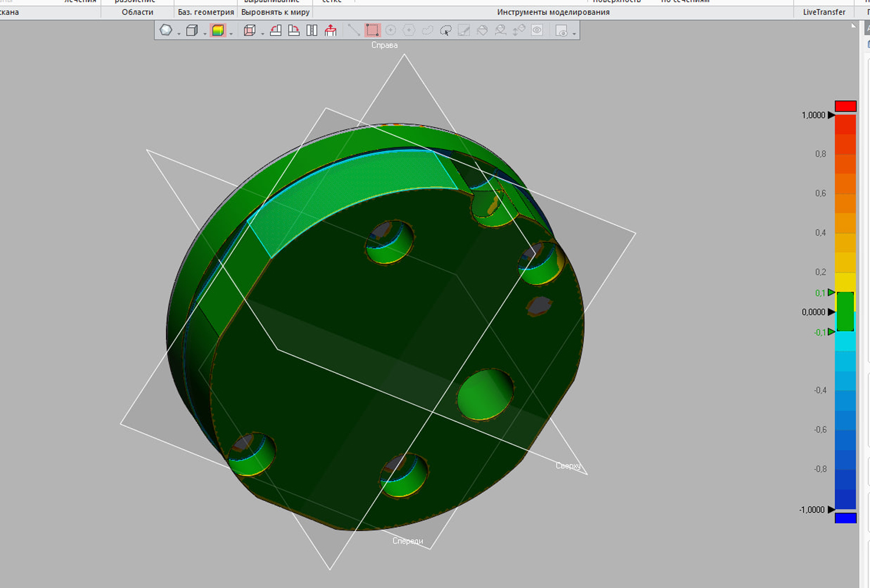This screenshot has width=870, height=588.
Task: Rotate view counterclockwise icon
Action: [x=276, y=30]
